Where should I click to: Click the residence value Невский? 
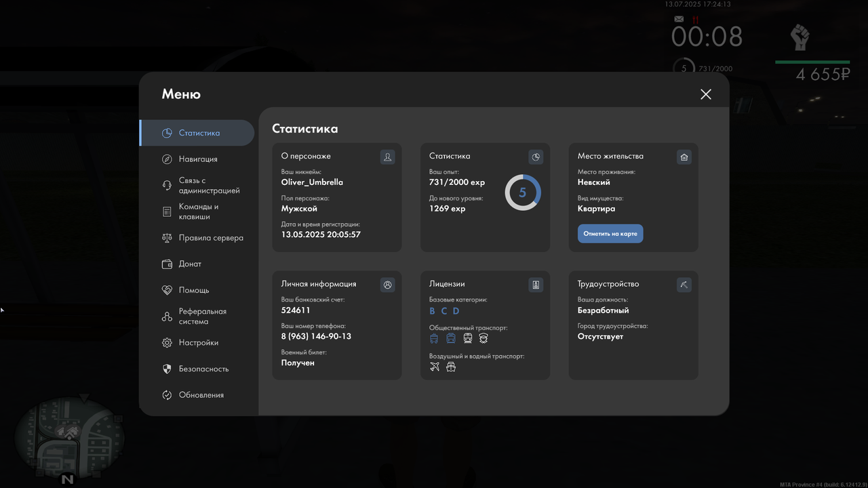point(594,182)
